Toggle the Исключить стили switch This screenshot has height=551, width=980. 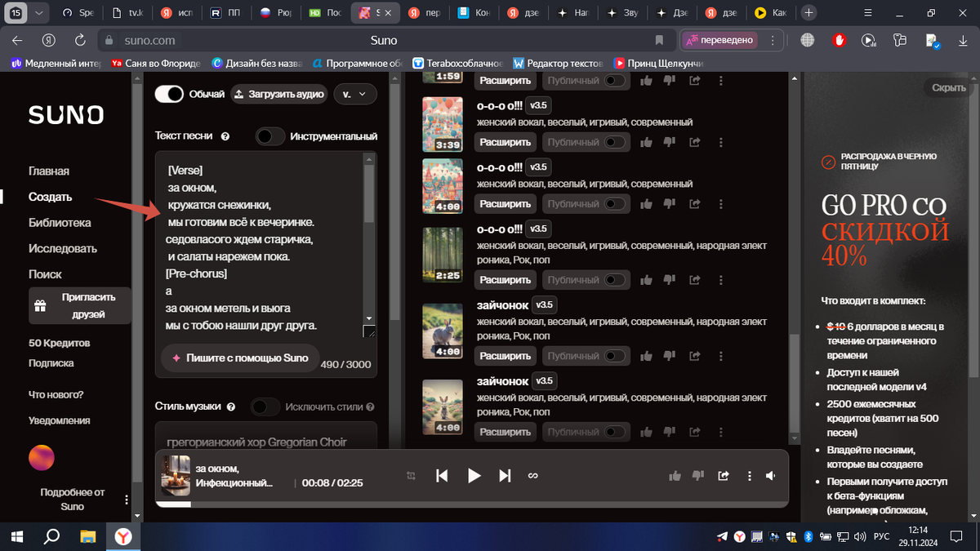265,407
